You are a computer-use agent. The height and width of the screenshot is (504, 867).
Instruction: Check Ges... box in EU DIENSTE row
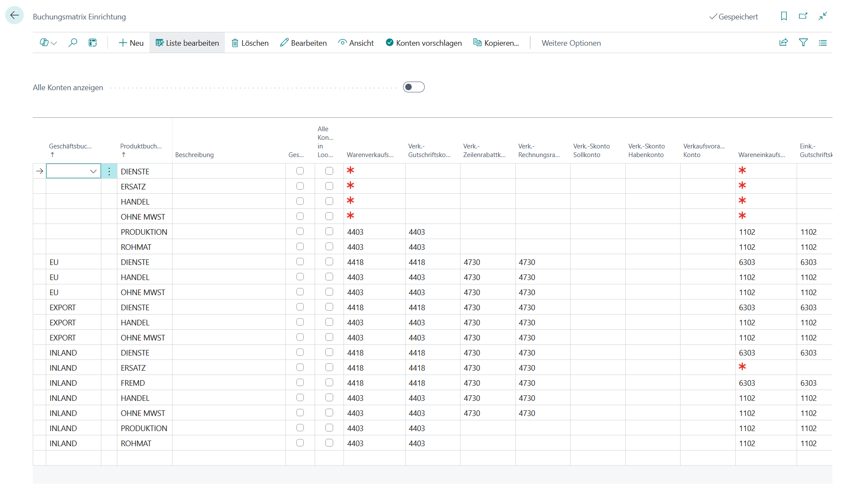(x=300, y=261)
